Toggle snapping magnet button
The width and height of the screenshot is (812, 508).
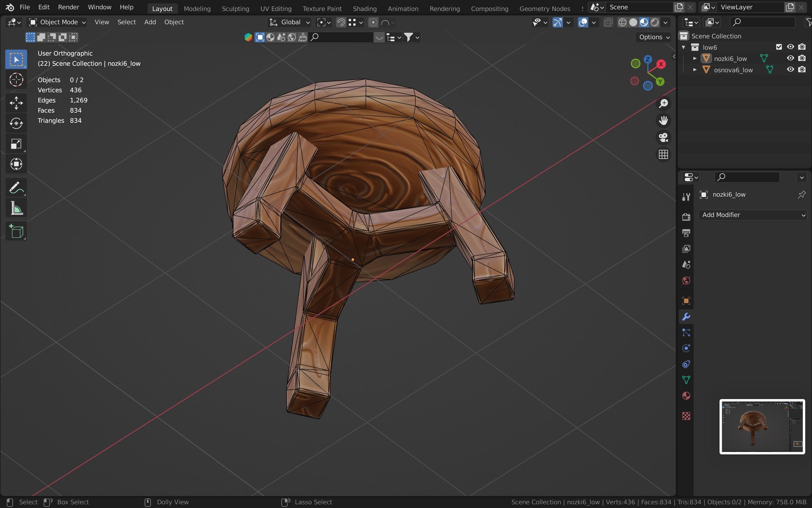point(341,22)
